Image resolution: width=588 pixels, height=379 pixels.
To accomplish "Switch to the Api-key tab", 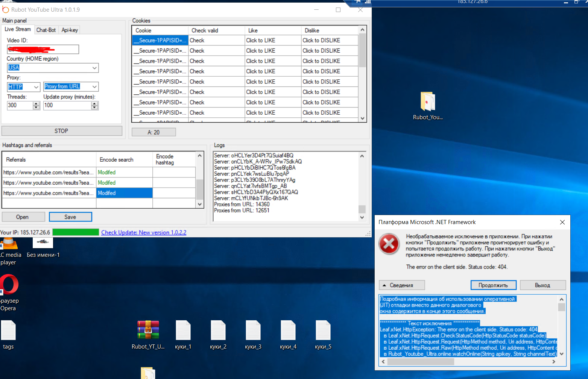I will (70, 30).
